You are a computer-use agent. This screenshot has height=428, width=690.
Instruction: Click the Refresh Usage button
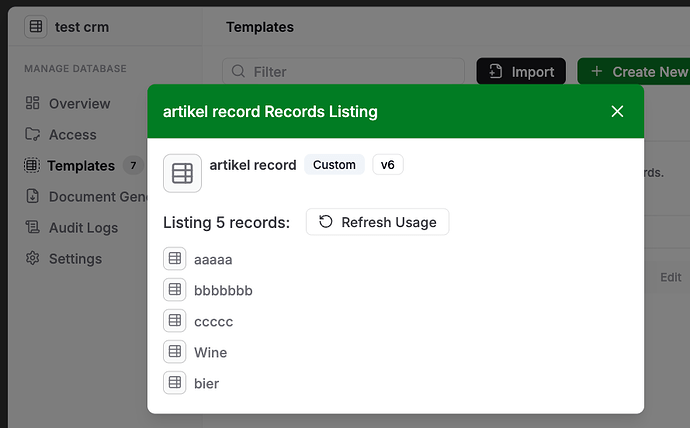(x=377, y=222)
